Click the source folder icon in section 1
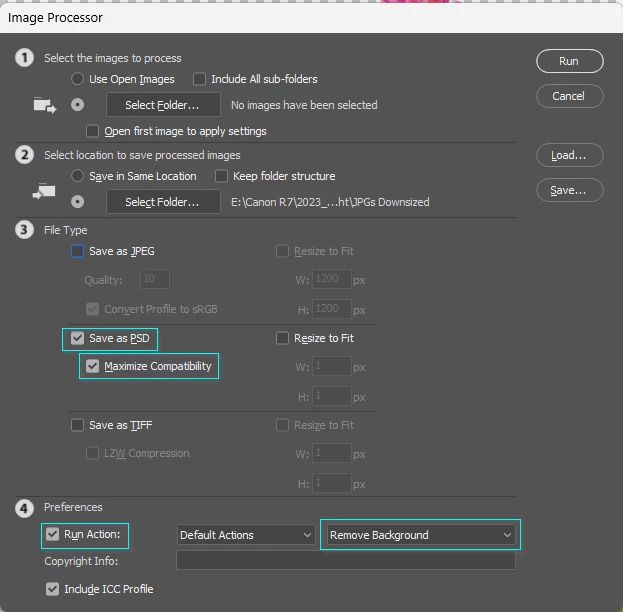Viewport: 623px width, 612px height. [45, 105]
